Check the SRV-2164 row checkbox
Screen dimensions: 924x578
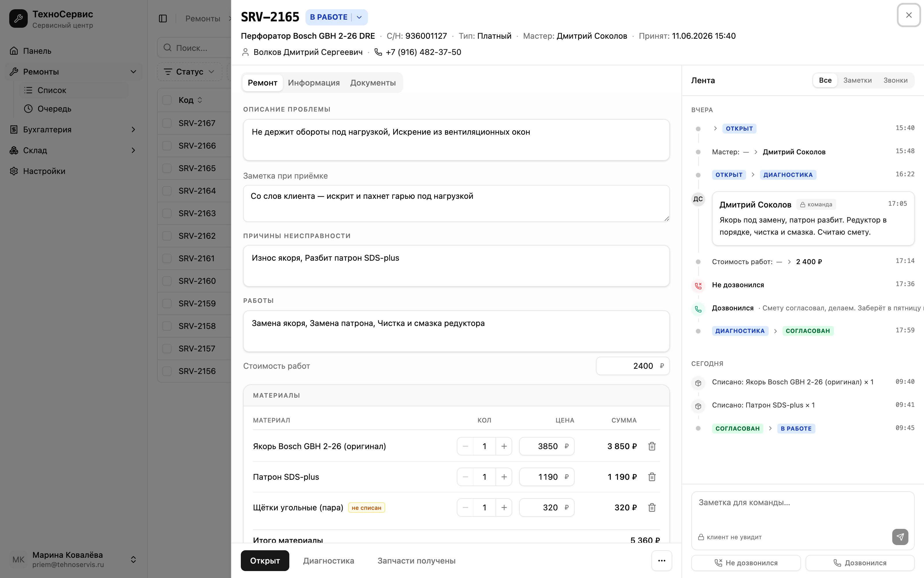[167, 191]
